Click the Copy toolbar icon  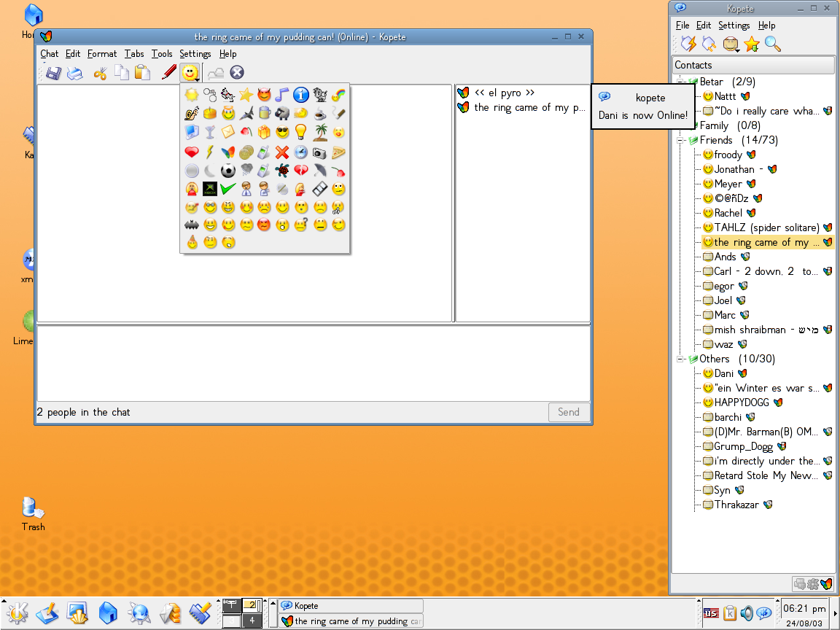(x=122, y=73)
